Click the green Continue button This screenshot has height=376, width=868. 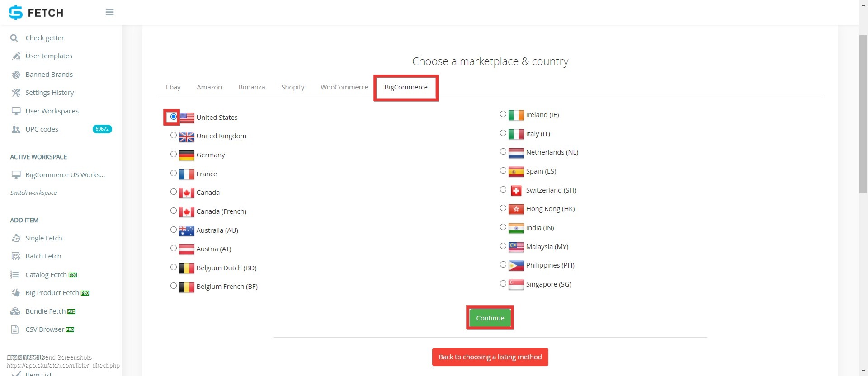click(x=490, y=318)
